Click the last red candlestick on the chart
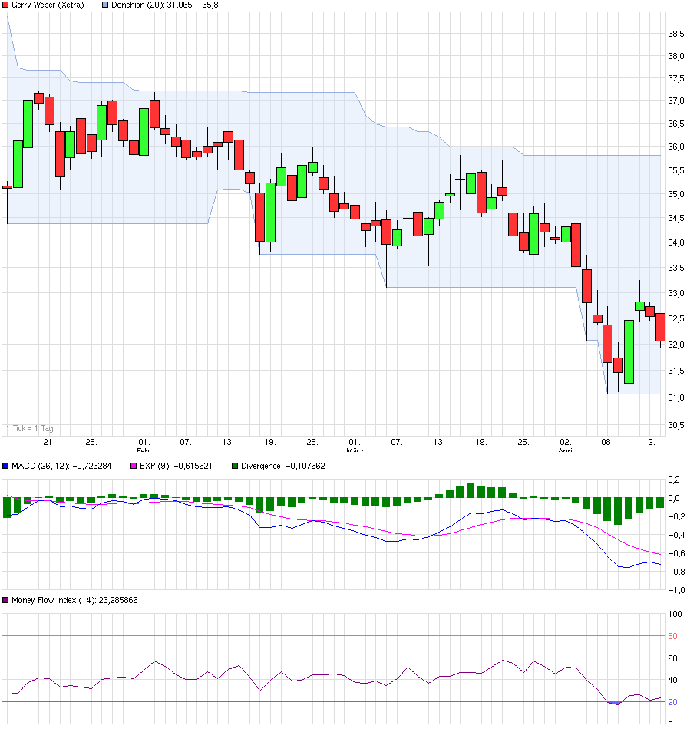Image resolution: width=700 pixels, height=732 pixels. [660, 327]
